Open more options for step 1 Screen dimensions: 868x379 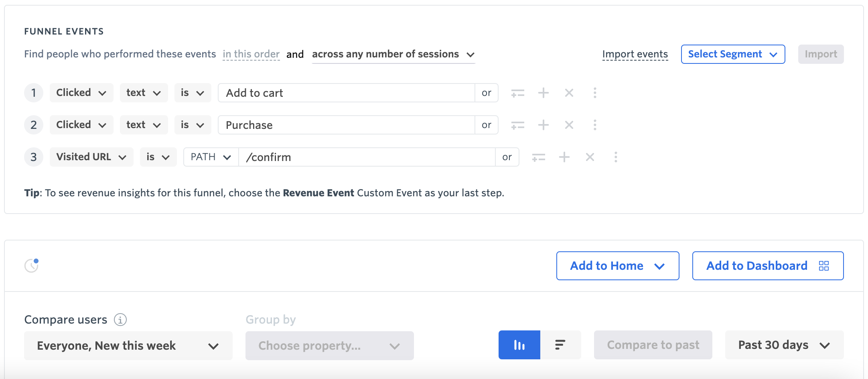click(594, 93)
